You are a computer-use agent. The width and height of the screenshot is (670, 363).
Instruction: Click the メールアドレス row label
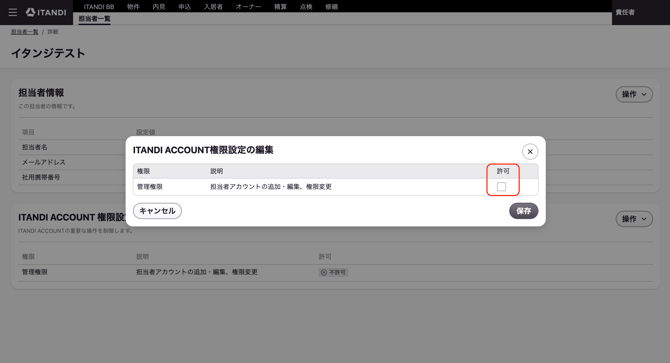(44, 162)
